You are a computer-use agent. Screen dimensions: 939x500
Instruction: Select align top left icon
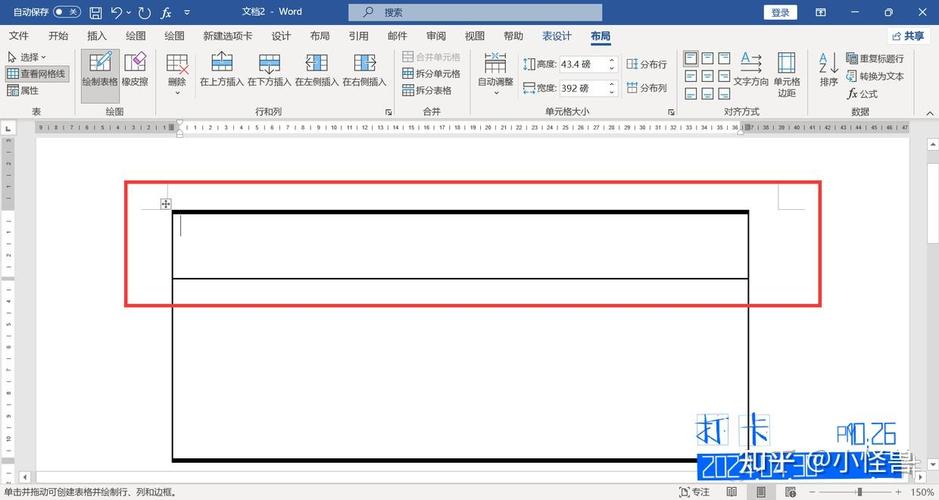coord(691,58)
